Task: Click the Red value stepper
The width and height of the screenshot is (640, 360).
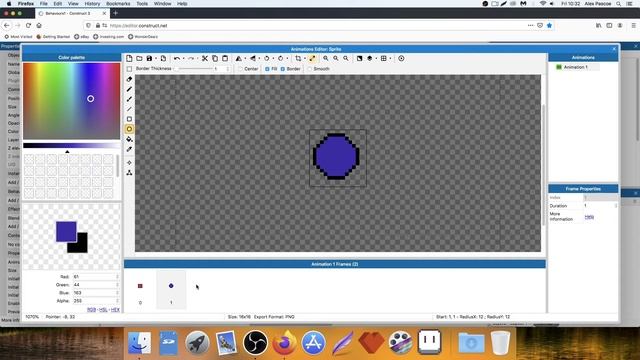Action: pos(118,277)
